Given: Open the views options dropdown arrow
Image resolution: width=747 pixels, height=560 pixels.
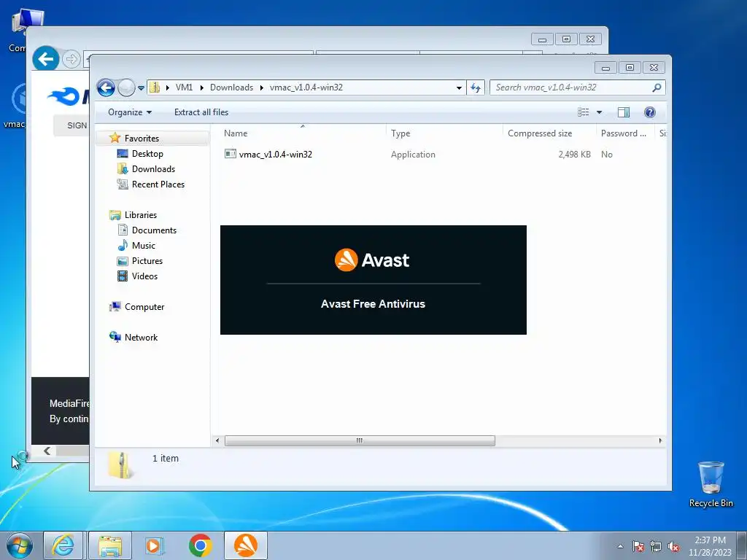Looking at the screenshot, I should pyautogui.click(x=600, y=112).
